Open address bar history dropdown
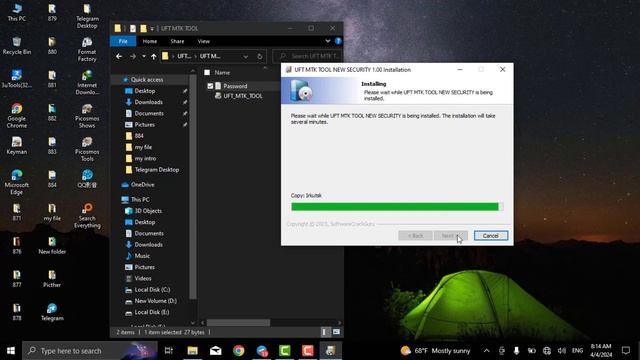640x360 pixels. (x=245, y=56)
